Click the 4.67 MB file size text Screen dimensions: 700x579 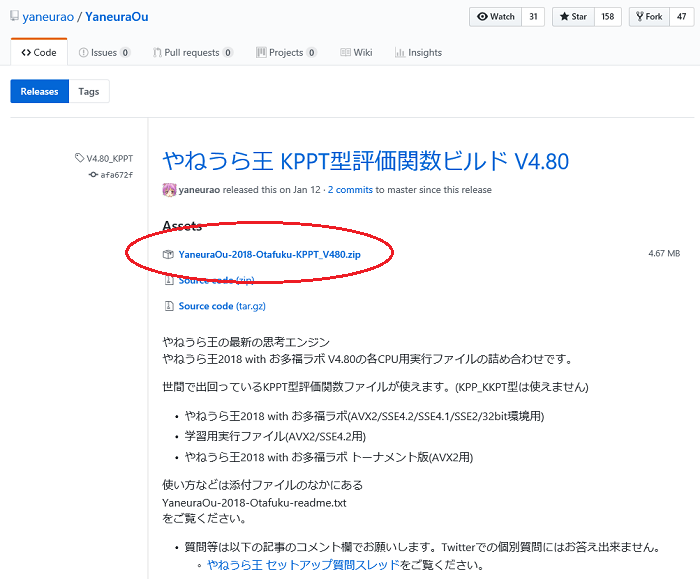click(664, 254)
